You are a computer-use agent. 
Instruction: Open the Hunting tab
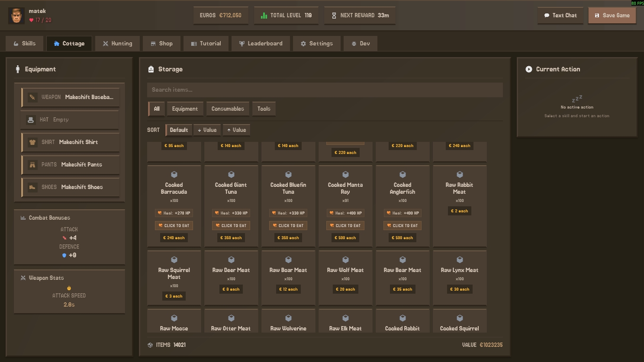tap(118, 44)
